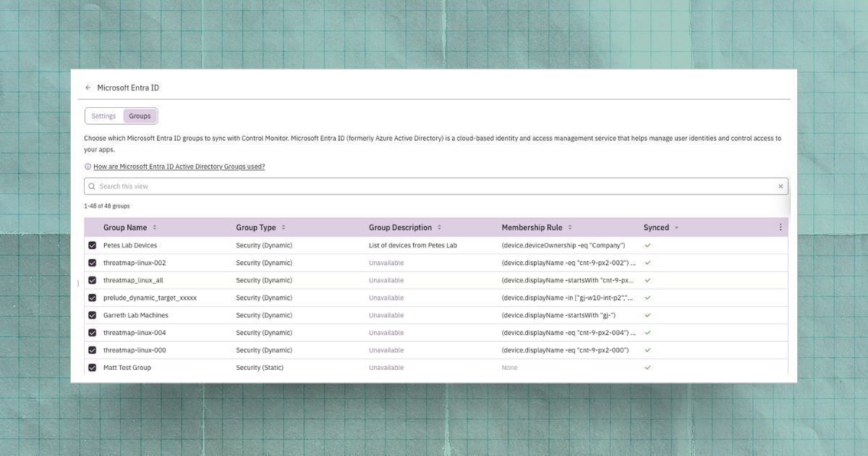Screen dimensions: 868x456
Task: Uncheck the threatmap_linux_all checkbox
Action: 93,280
